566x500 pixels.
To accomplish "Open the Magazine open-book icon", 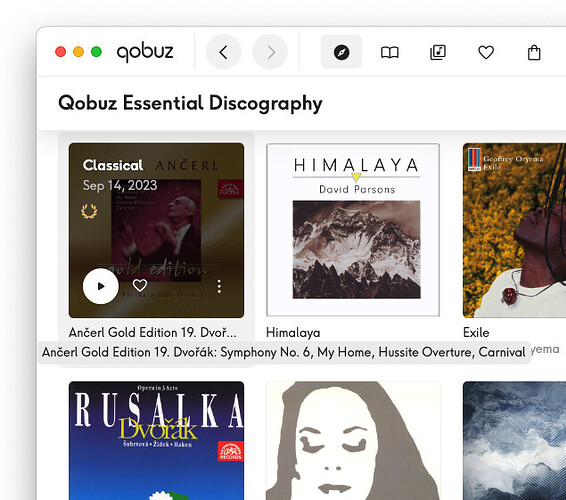I will (x=389, y=52).
